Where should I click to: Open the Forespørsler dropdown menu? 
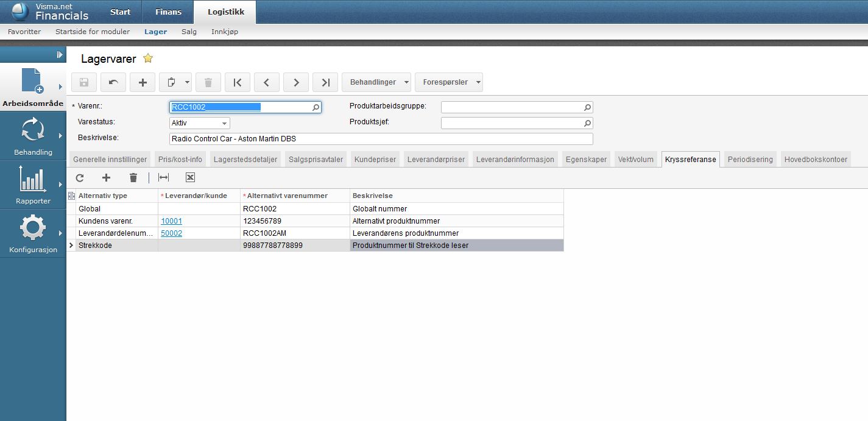pyautogui.click(x=449, y=82)
